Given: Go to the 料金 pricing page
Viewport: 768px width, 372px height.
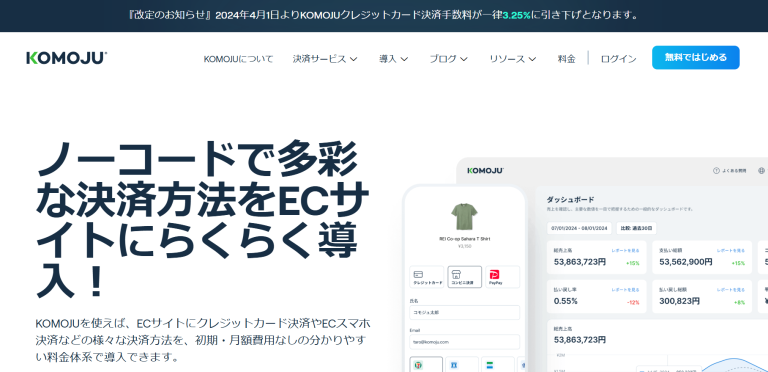Looking at the screenshot, I should click(x=566, y=59).
